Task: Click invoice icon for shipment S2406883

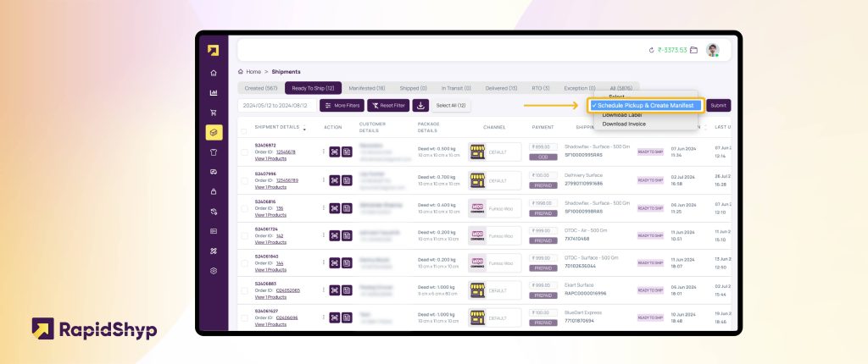Action: [347, 290]
